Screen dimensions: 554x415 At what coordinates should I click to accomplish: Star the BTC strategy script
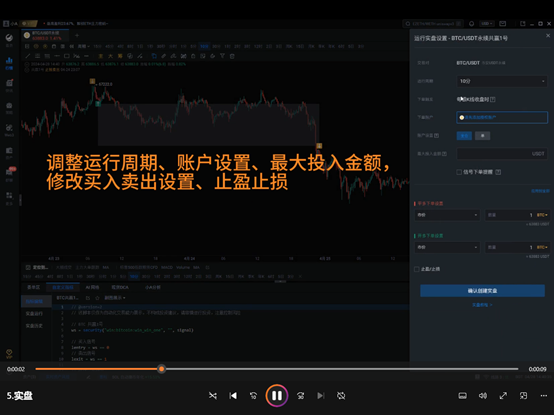[98, 298]
